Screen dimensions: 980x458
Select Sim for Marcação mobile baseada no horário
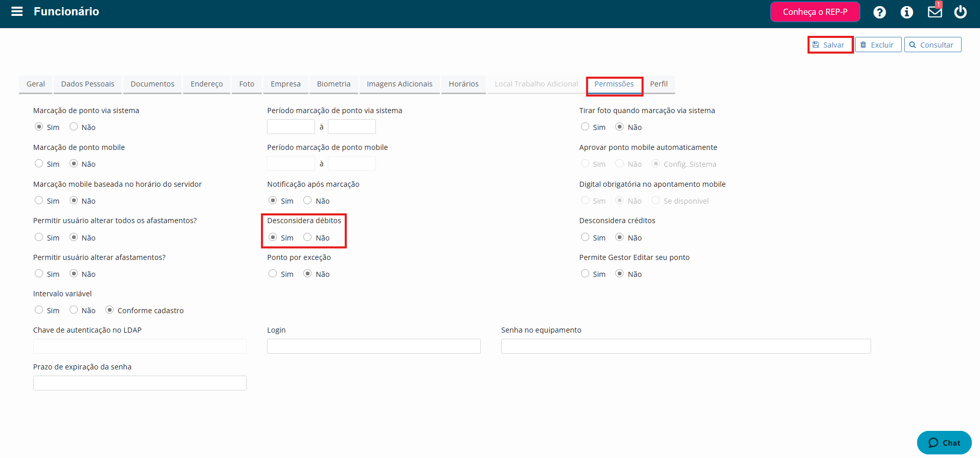[x=39, y=200]
